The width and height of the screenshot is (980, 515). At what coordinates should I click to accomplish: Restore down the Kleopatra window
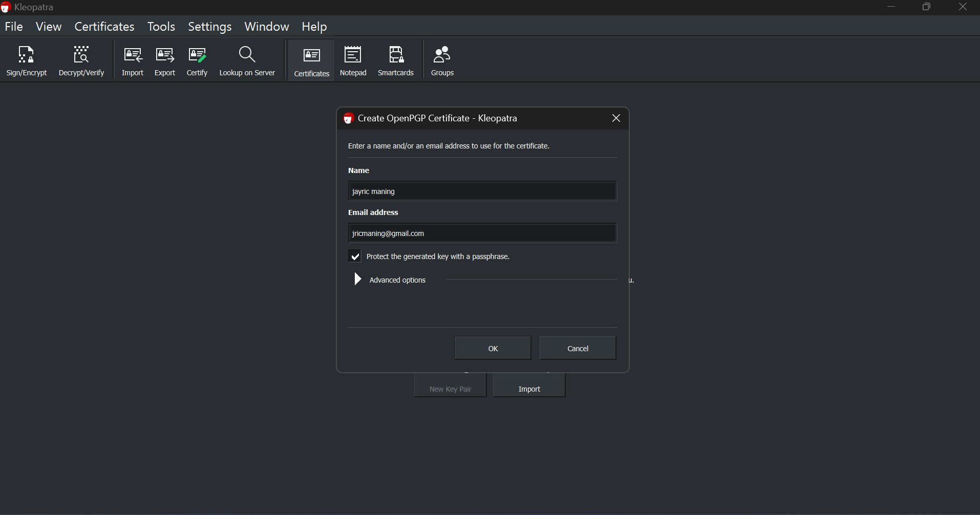(x=927, y=7)
